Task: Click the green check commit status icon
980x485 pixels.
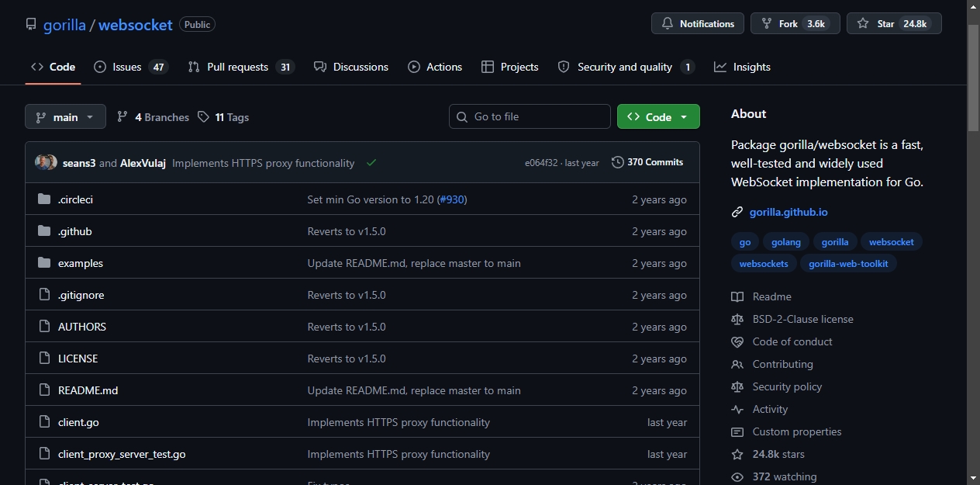Action: click(371, 163)
